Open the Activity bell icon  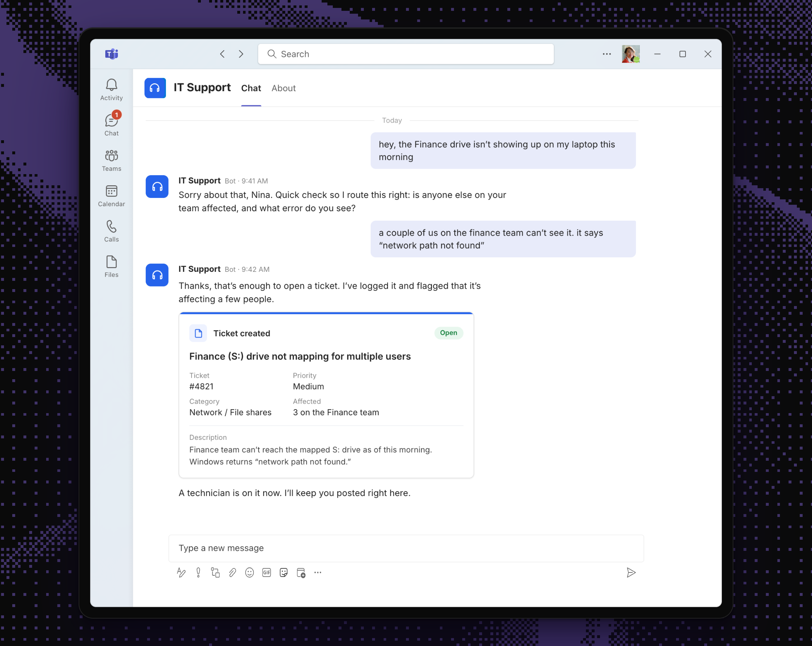(x=111, y=90)
